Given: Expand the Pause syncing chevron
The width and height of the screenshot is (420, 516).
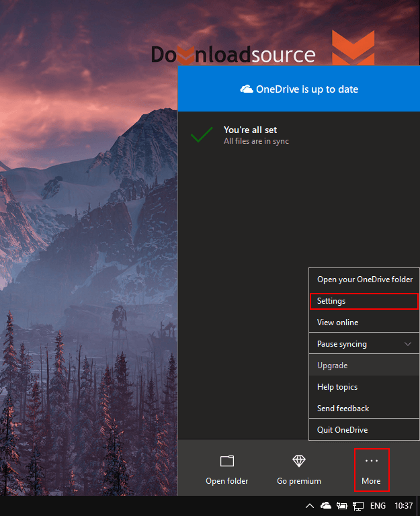Looking at the screenshot, I should click(x=408, y=344).
